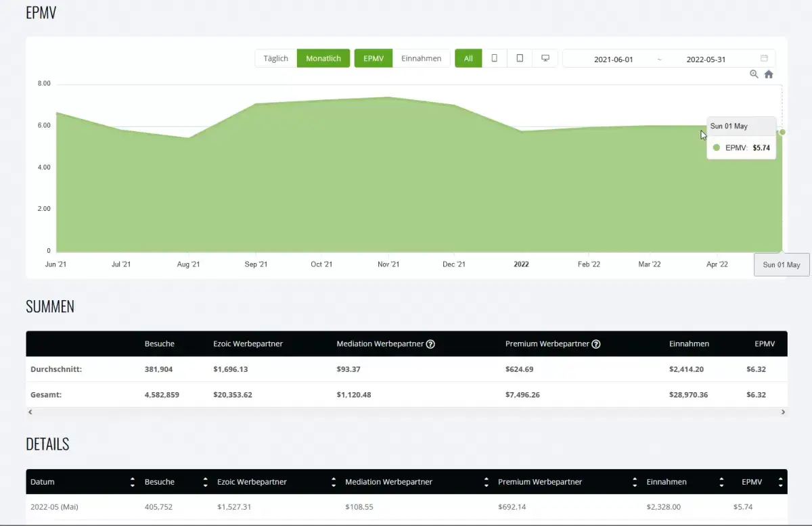Filter chart by mobile phone devices
This screenshot has height=526, width=812.
(494, 58)
